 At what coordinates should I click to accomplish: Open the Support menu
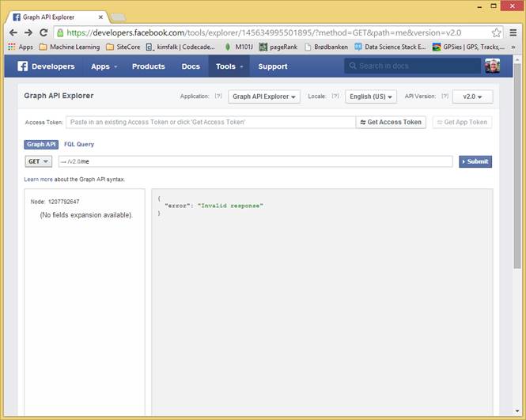coord(273,66)
